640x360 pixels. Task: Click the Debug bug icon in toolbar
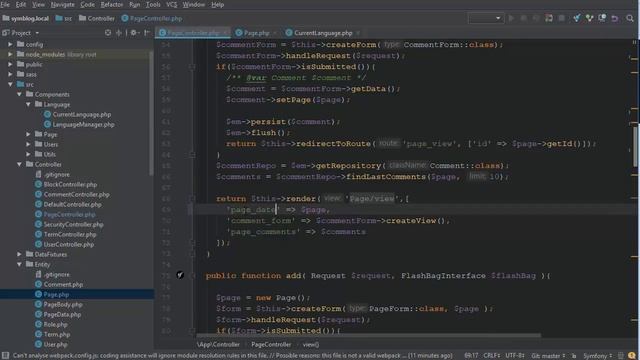524,18
